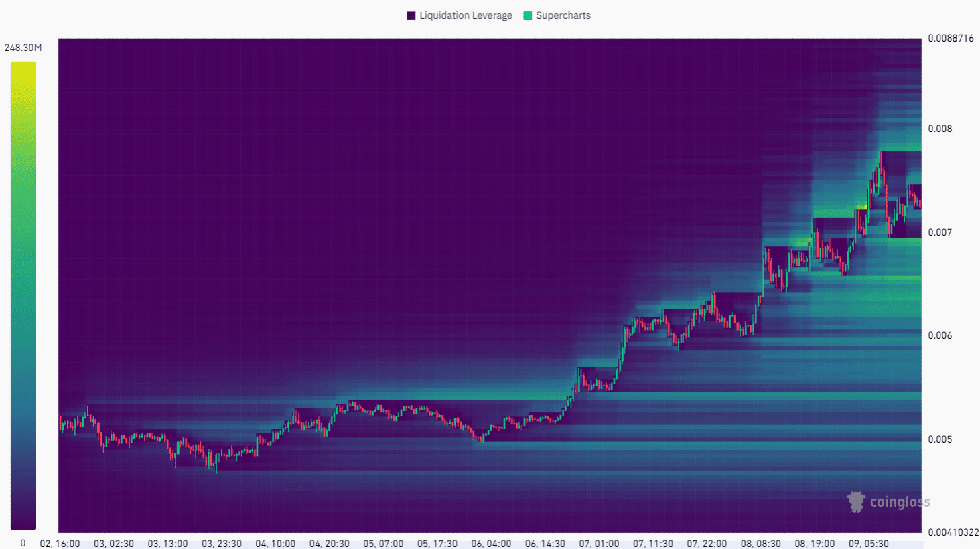This screenshot has height=549, width=980.
Task: Click the 03, 13:00 time axis label
Action: [x=167, y=544]
